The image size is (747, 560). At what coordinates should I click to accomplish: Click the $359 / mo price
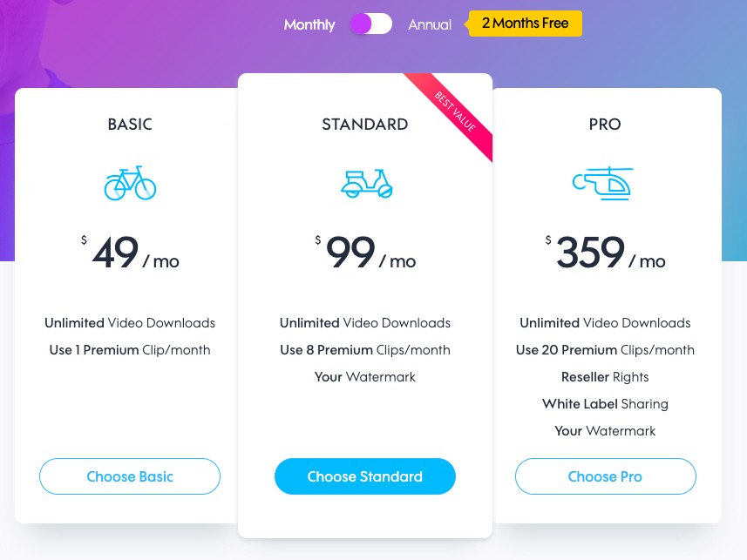605,253
